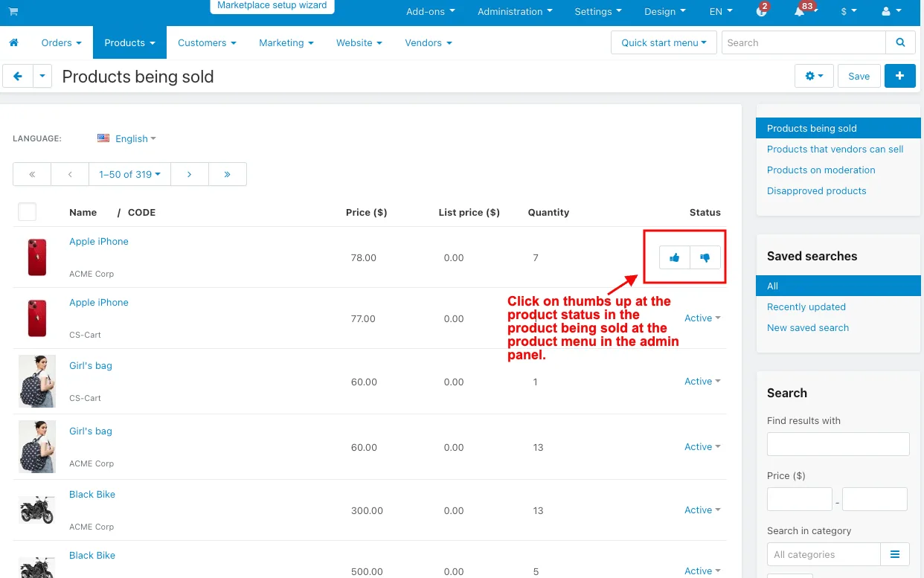The width and height of the screenshot is (924, 578).
Task: Go to next page of results
Action: tap(190, 174)
